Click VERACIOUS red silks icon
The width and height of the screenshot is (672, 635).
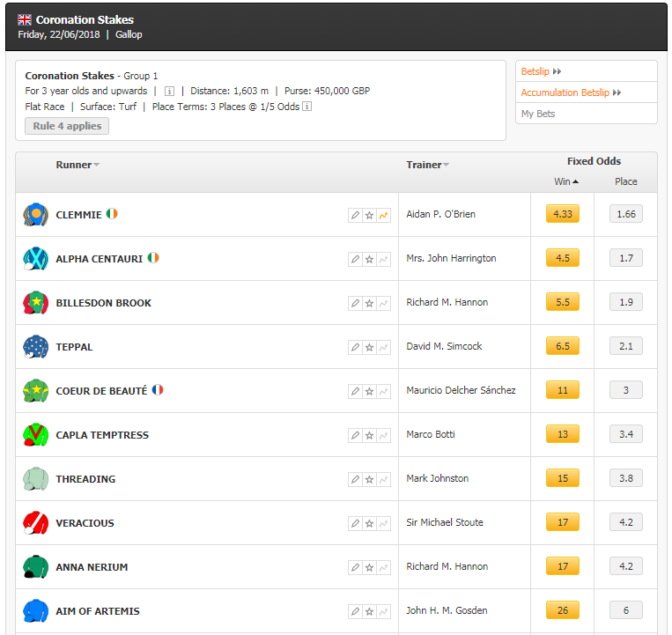(x=35, y=523)
